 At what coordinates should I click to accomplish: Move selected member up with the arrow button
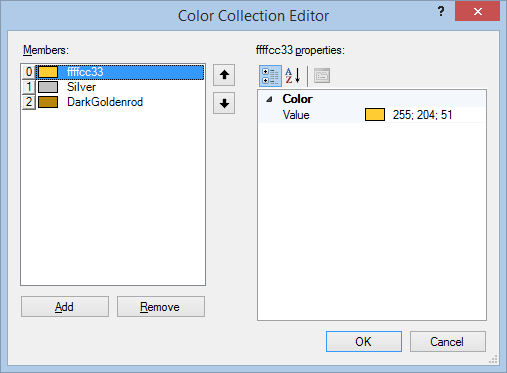[x=224, y=75]
